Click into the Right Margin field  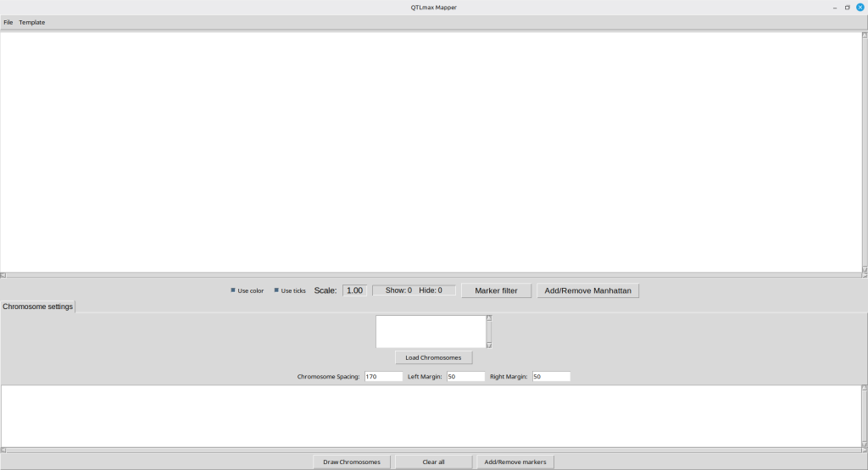(551, 377)
